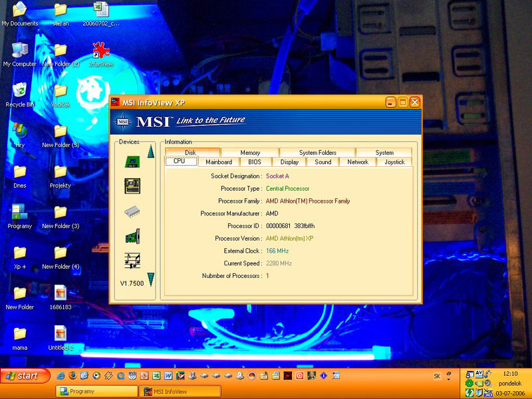Click the 166 MHz external clock value
The width and height of the screenshot is (532, 399).
(277, 251)
